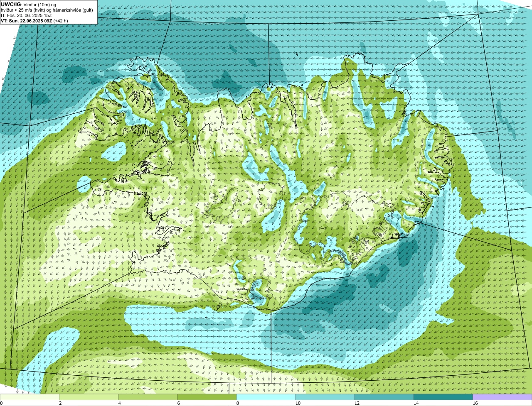532x406 pixels.
Task: Click the medium green 4–6 m/s legend swatch
Action: pyautogui.click(x=148, y=397)
